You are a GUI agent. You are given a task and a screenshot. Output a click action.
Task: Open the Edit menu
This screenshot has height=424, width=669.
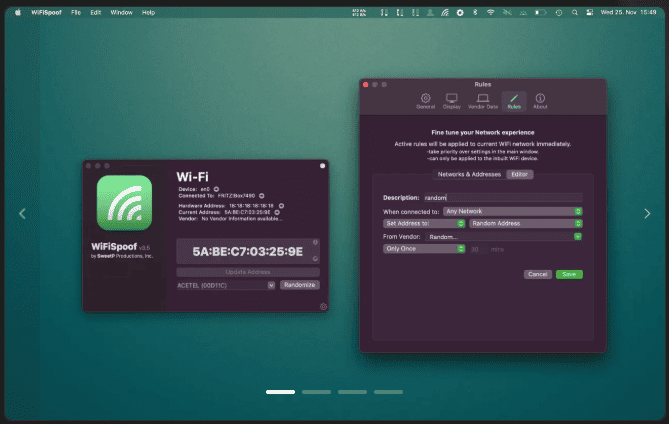tap(96, 12)
